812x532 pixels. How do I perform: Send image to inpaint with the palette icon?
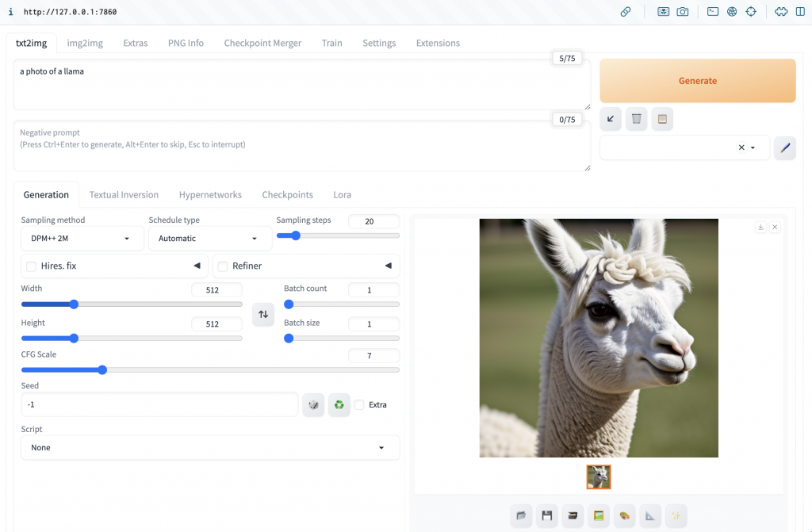(x=625, y=515)
